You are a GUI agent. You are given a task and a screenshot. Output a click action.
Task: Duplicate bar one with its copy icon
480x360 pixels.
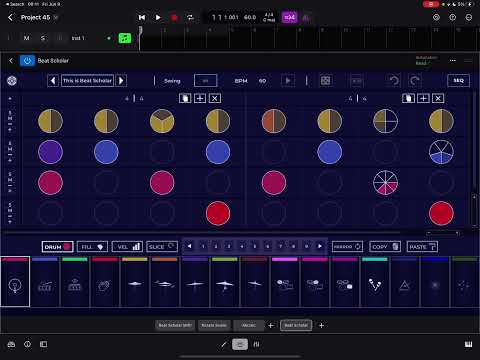pyautogui.click(x=185, y=98)
